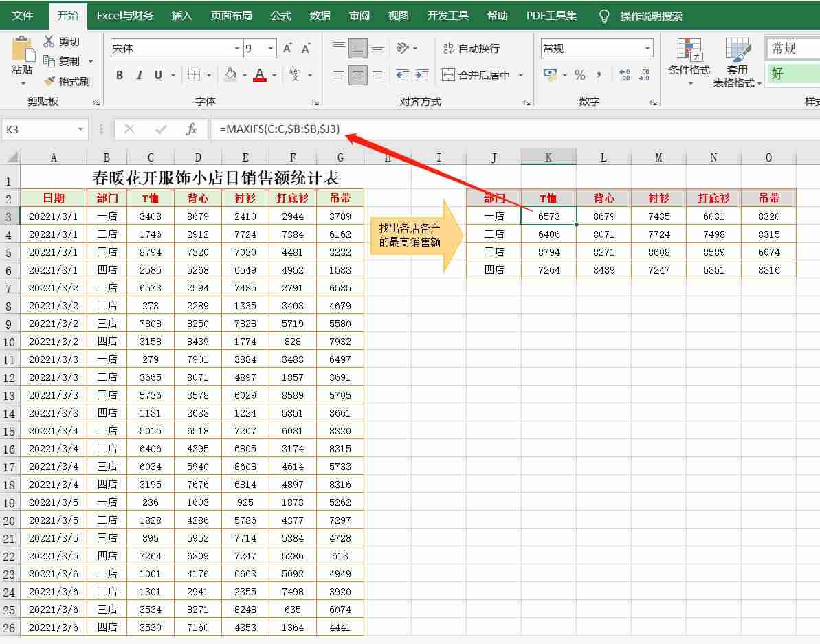Switch to the 开发工具 Developer tab
This screenshot has height=644, width=820.
tap(447, 16)
